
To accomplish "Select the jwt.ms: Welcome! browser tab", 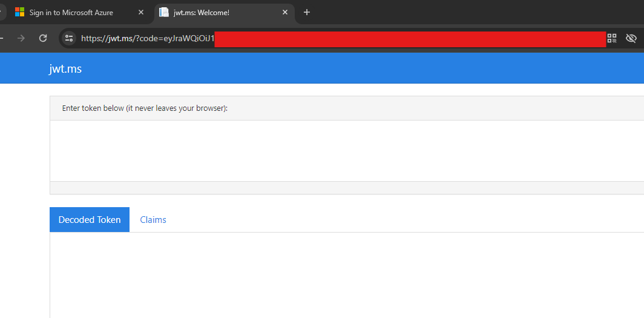I will click(x=224, y=12).
